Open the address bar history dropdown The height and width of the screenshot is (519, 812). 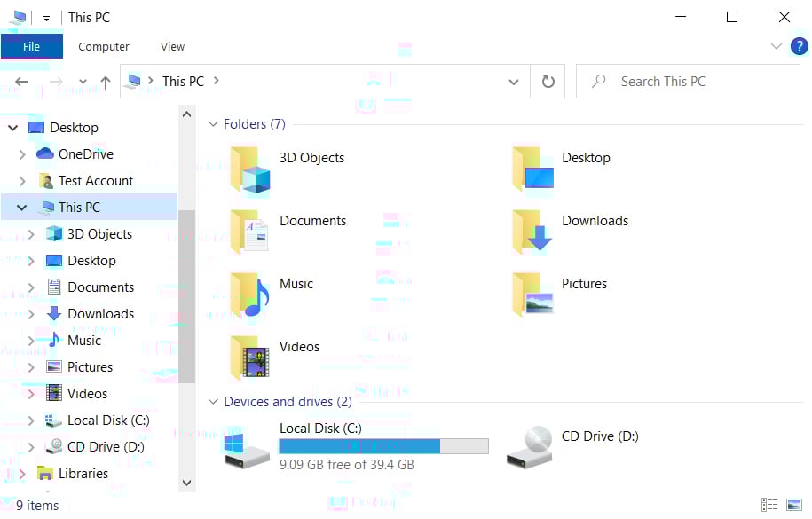[x=514, y=82]
